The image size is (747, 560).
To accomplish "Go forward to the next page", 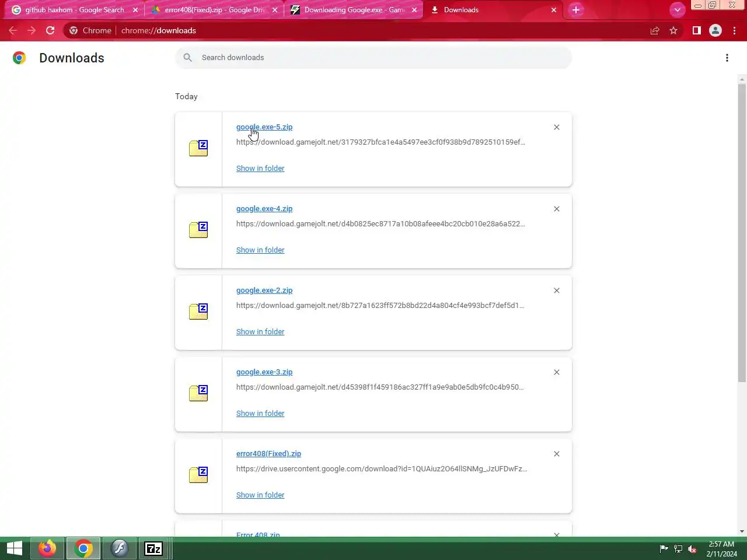I will [x=32, y=30].
